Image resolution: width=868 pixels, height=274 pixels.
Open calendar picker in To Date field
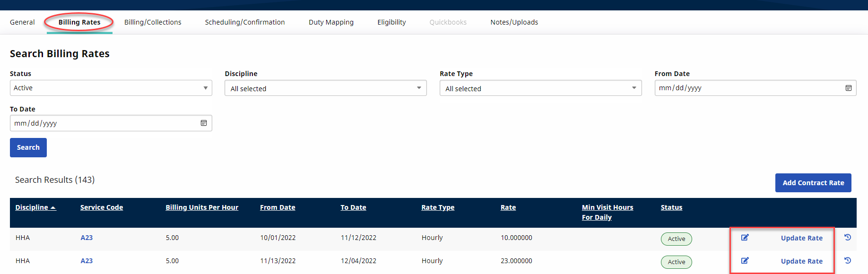[x=204, y=123]
